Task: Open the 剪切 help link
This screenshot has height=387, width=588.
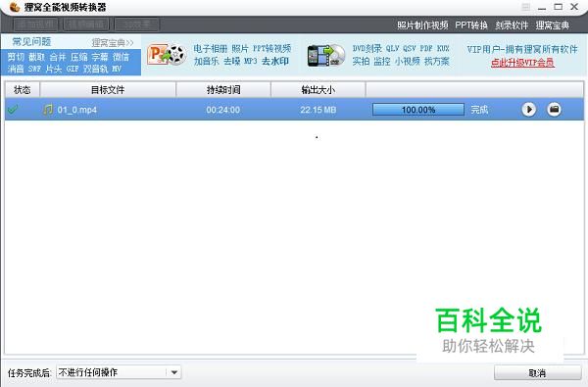Action: coord(16,57)
